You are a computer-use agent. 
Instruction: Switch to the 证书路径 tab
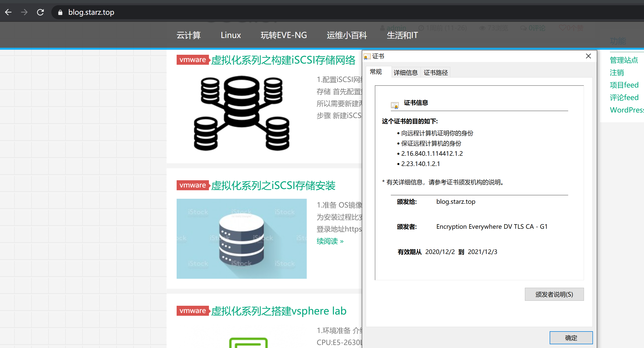pyautogui.click(x=436, y=73)
